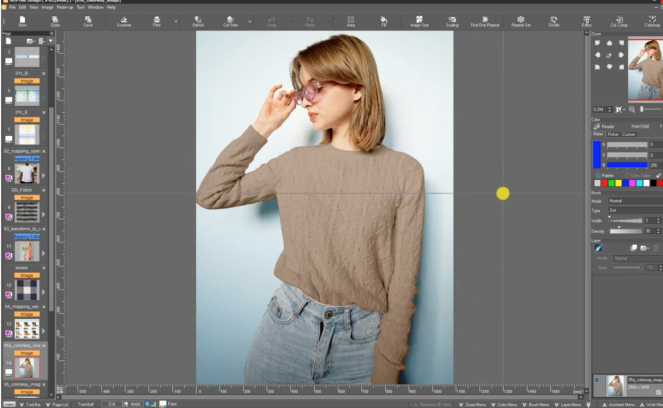Open the Edit menu

pyautogui.click(x=22, y=7)
